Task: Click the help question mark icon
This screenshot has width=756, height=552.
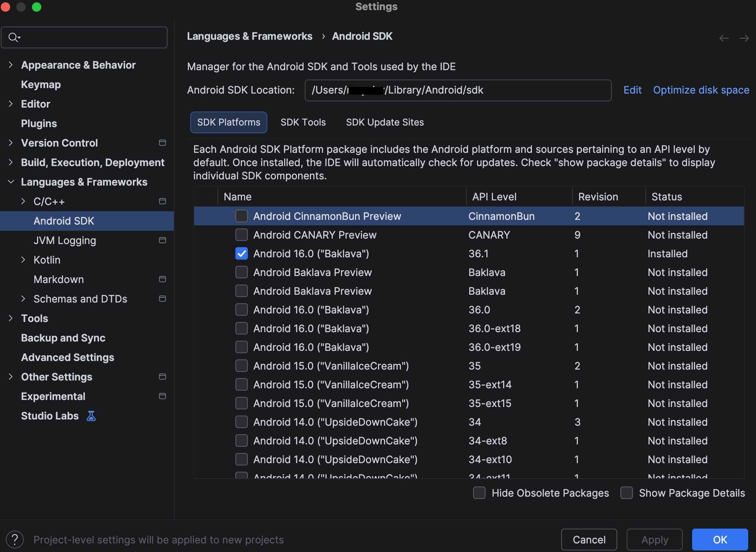Action: pos(15,540)
